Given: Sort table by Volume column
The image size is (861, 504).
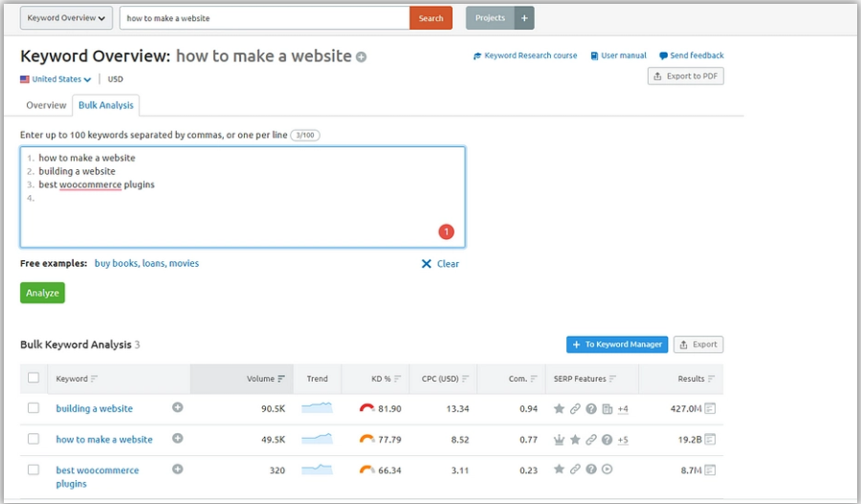Looking at the screenshot, I should [266, 379].
